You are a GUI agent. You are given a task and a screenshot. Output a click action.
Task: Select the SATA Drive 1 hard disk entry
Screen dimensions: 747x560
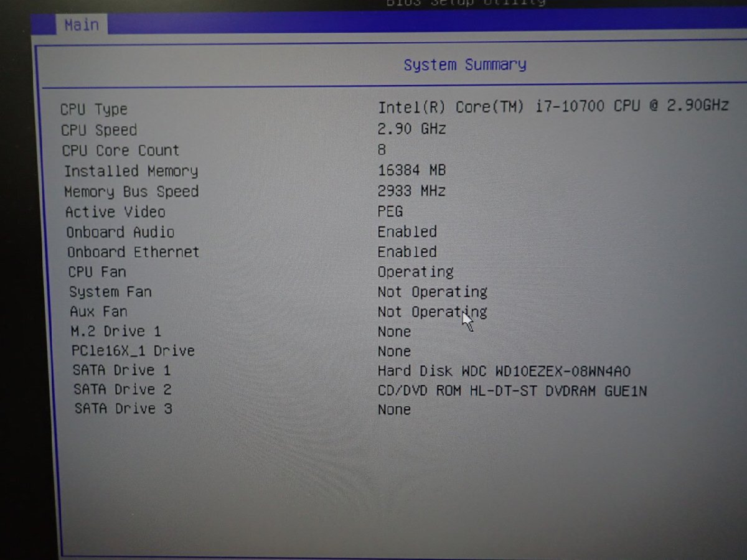(504, 371)
